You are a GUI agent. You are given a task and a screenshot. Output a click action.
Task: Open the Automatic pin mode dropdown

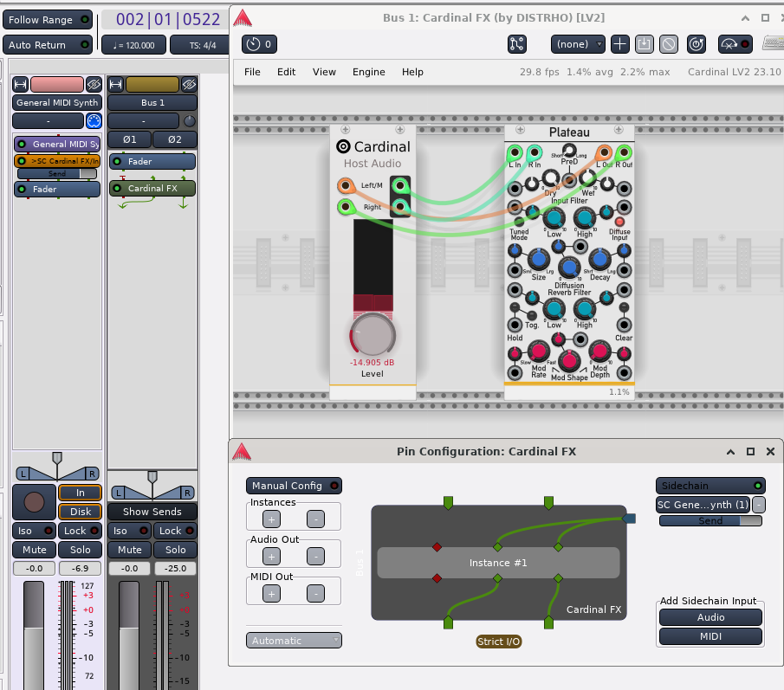tap(294, 641)
